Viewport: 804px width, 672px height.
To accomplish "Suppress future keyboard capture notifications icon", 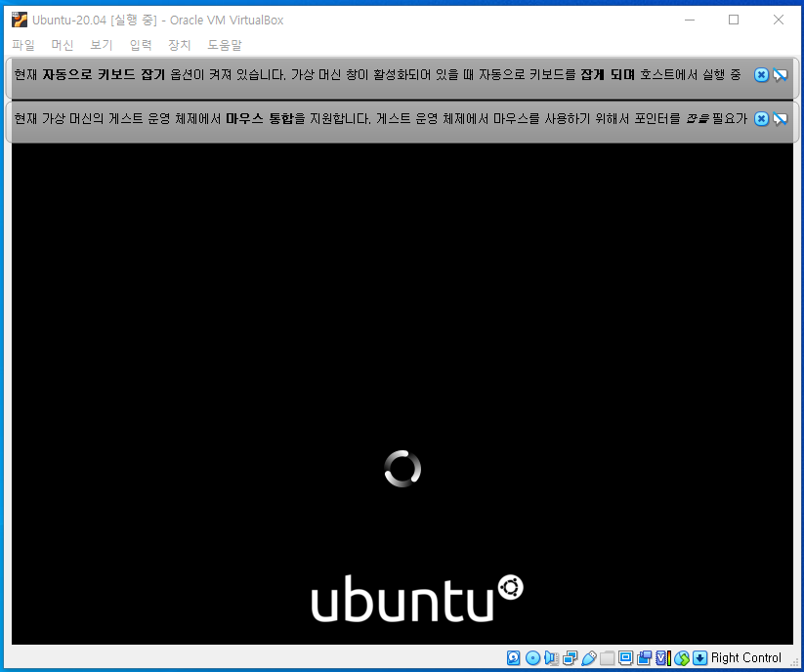I will point(781,75).
